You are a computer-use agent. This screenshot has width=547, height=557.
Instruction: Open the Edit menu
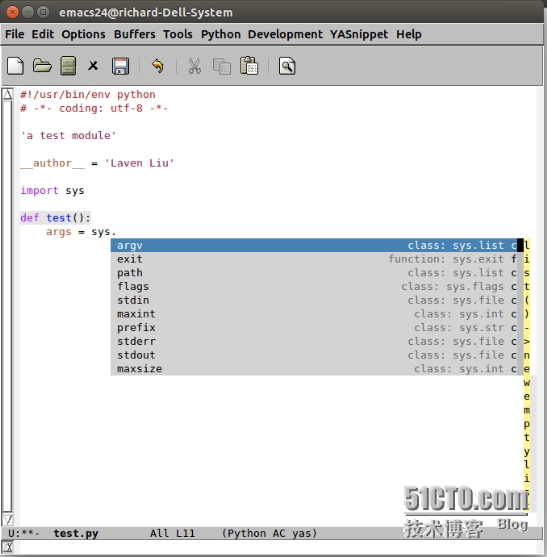43,34
